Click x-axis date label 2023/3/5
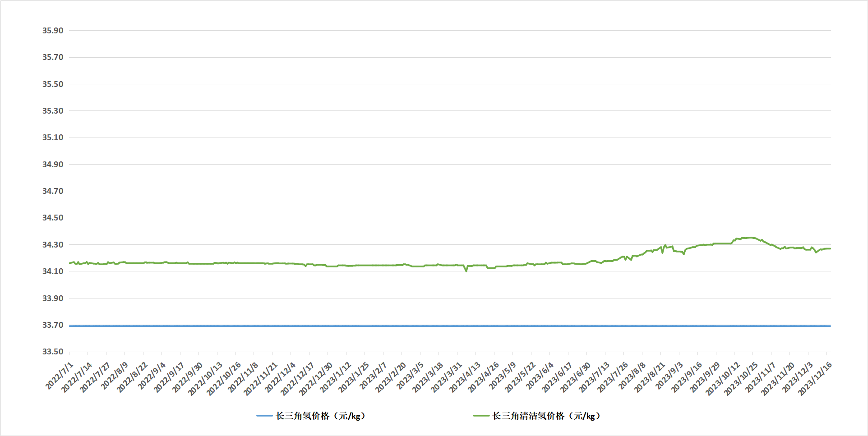Screen dimensions: 868x436 [411, 375]
